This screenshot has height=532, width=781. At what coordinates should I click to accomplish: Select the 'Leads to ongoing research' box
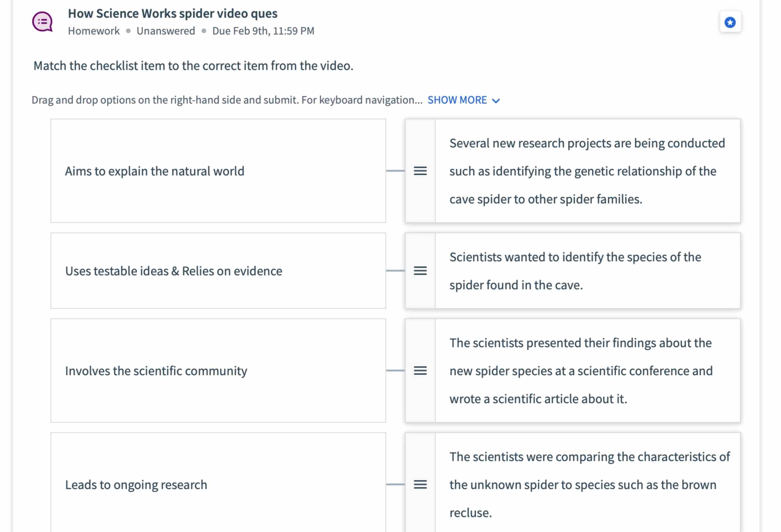218,483
